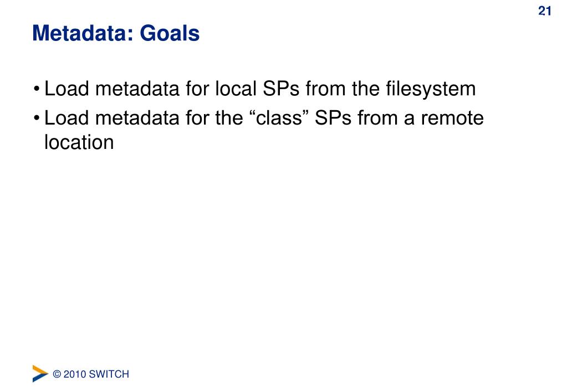Click the year "2010" in the footer
Screen dimensions: 567x392
click(75, 374)
